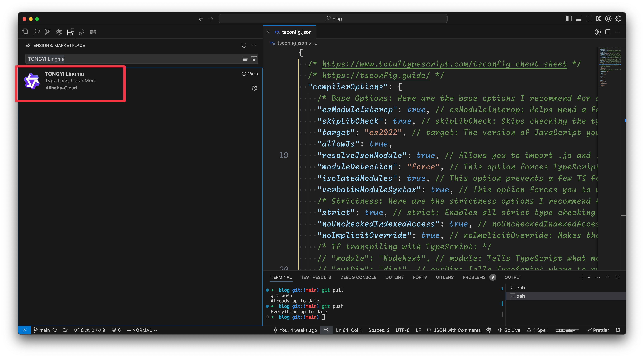Open the CodeGPT sidebar icon
This screenshot has width=644, height=358.
(93, 32)
